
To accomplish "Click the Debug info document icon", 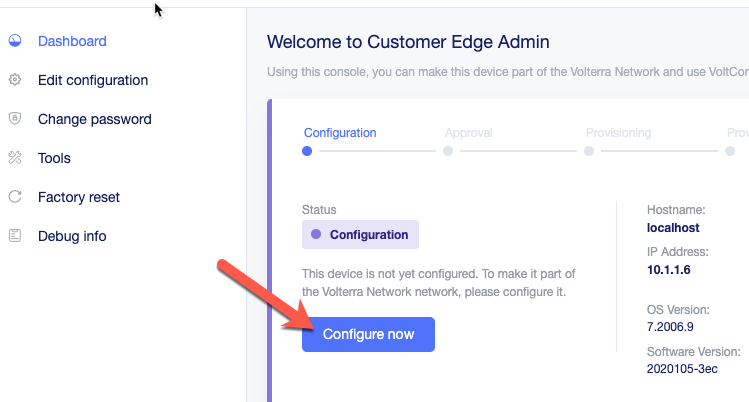I will pyautogui.click(x=14, y=236).
